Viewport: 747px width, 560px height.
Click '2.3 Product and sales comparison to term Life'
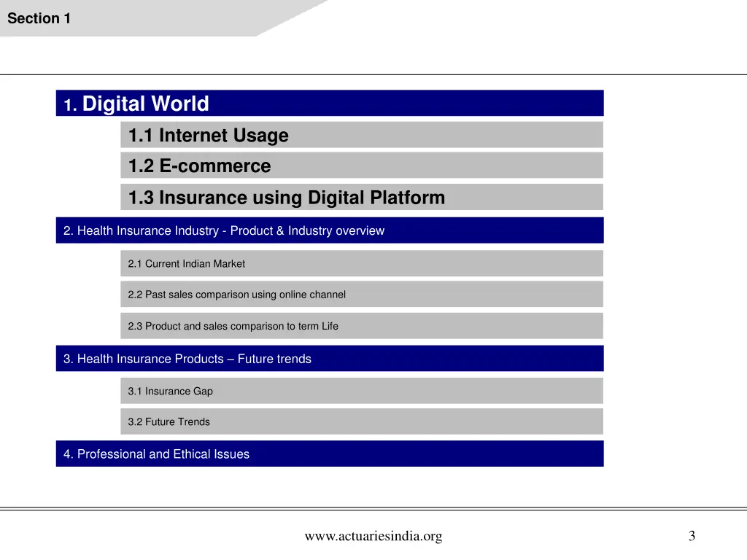pyautogui.click(x=362, y=326)
